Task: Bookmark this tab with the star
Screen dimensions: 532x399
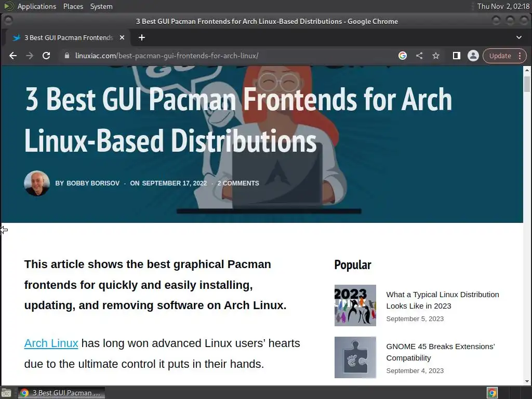Action: 436,56
